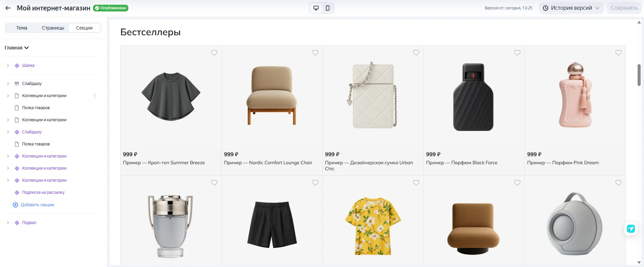Open the three-dot menu for Коллекции и категории
The width and height of the screenshot is (644, 267).
(x=95, y=96)
